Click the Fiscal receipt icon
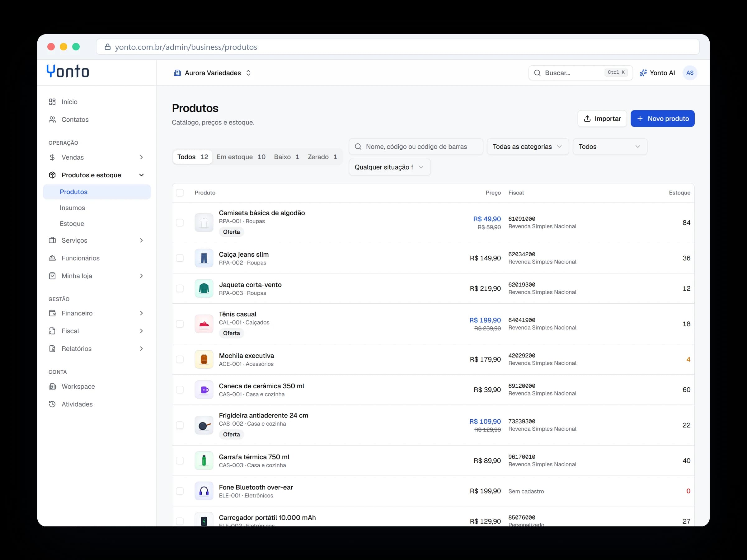The width and height of the screenshot is (747, 560). (x=52, y=331)
